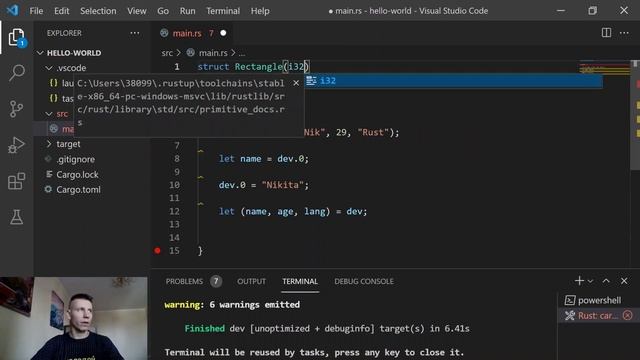Open the Source Control view

[16, 109]
